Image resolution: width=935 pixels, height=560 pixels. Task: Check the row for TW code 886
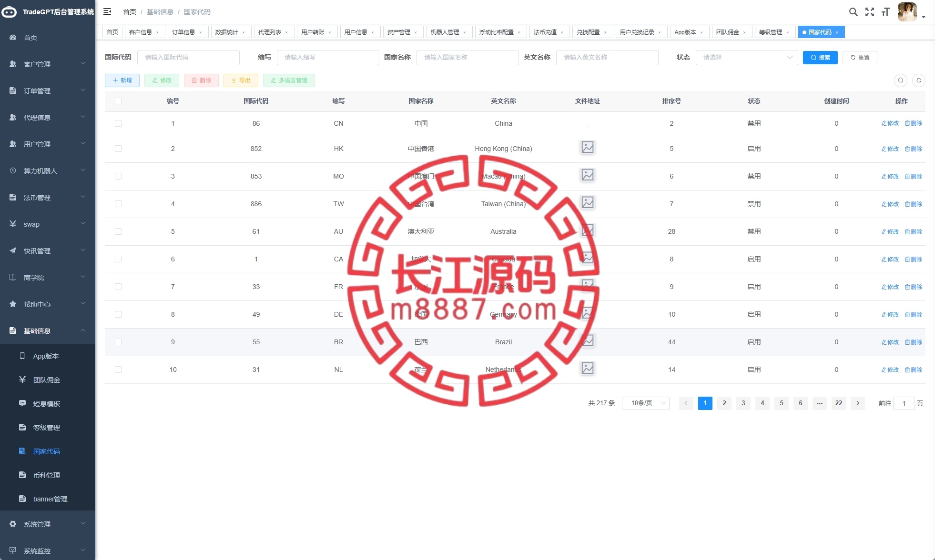pos(118,204)
